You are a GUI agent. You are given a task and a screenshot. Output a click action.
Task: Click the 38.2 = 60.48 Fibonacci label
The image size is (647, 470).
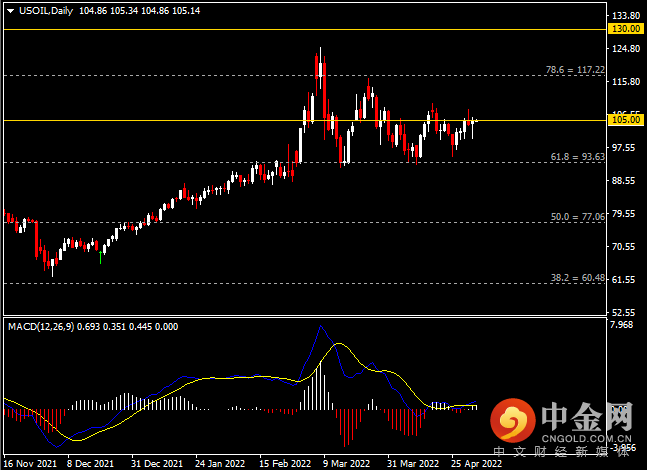click(x=578, y=278)
